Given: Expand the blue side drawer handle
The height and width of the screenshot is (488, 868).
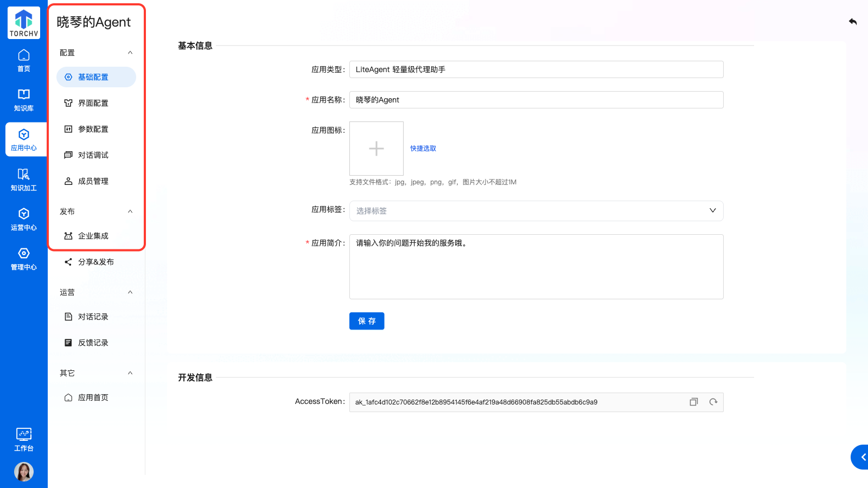Looking at the screenshot, I should pos(861,457).
